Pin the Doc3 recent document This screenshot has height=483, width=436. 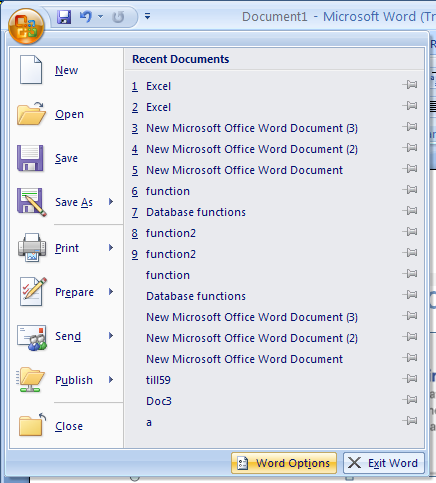pyautogui.click(x=410, y=400)
